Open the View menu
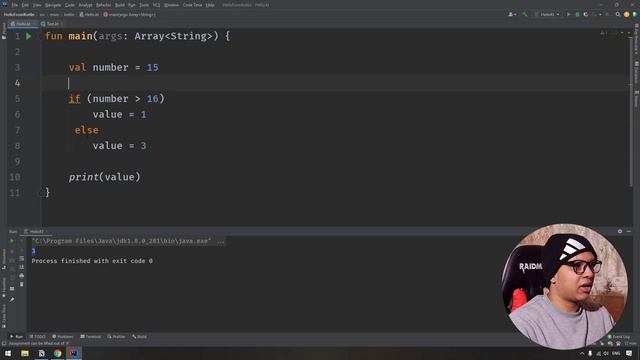The height and width of the screenshot is (360, 640). pos(37,5)
